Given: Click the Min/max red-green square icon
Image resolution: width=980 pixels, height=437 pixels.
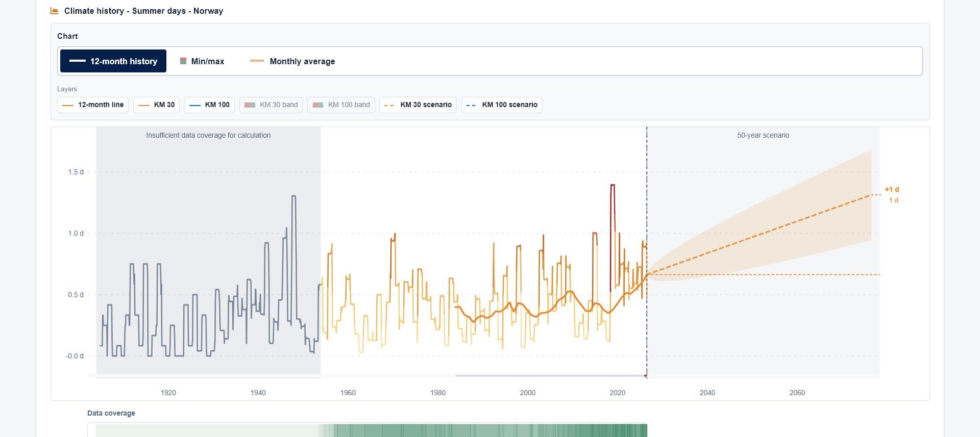Looking at the screenshot, I should pos(183,61).
